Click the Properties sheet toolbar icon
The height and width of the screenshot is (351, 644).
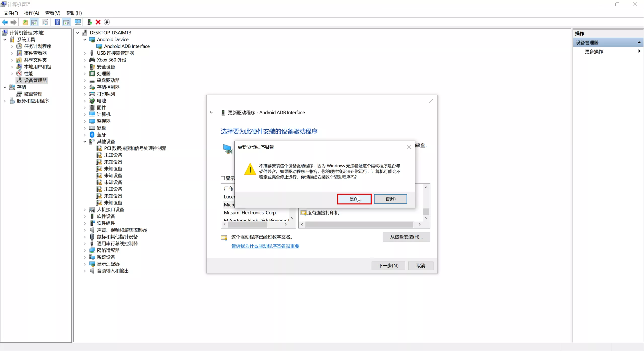tap(46, 22)
